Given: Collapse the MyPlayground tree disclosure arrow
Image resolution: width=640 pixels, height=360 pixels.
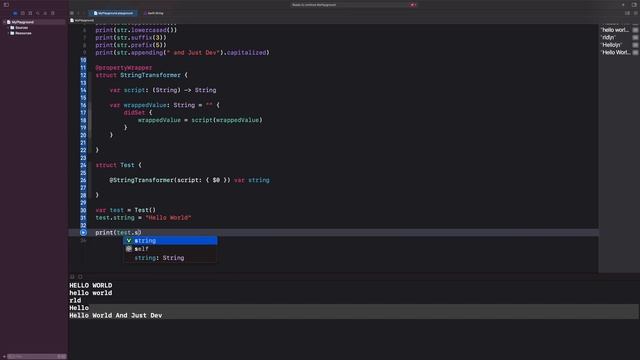Looking at the screenshot, I should (4, 22).
